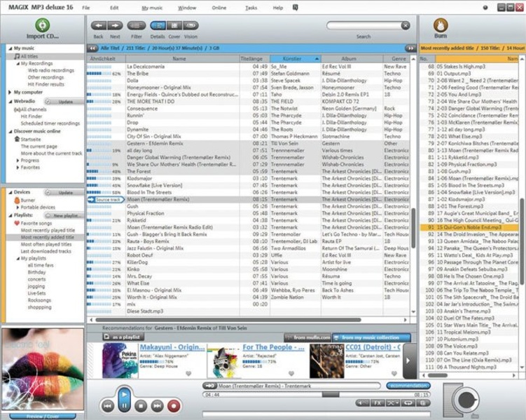Click the play/pause playback button

tap(124, 400)
